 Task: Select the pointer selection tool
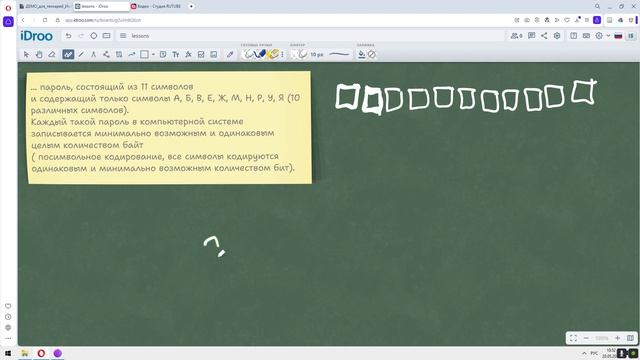pos(26,54)
